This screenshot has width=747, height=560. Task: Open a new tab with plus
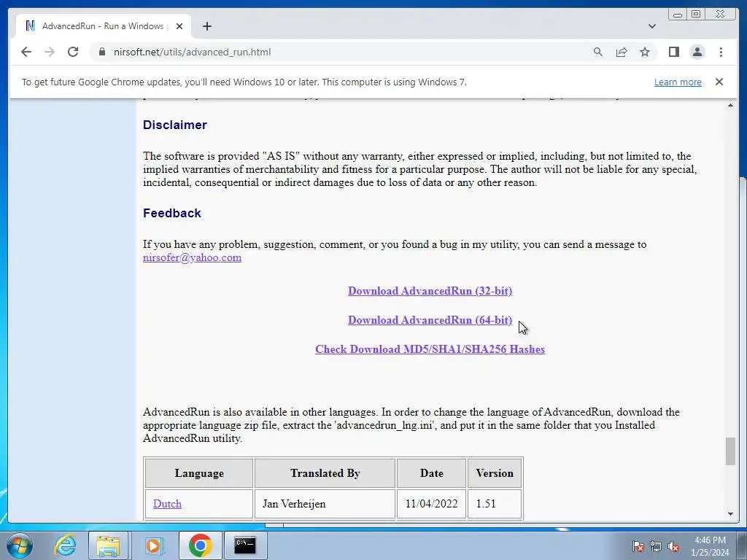206,26
